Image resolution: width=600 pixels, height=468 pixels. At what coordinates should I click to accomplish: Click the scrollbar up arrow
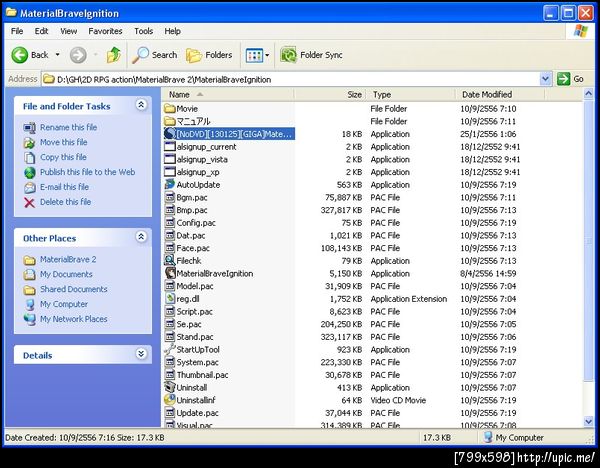pyautogui.click(x=589, y=93)
